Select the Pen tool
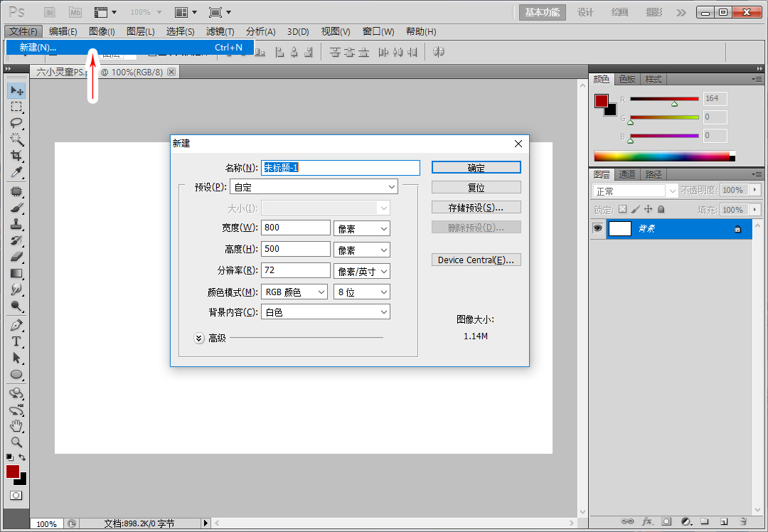Image resolution: width=768 pixels, height=532 pixels. (16, 325)
